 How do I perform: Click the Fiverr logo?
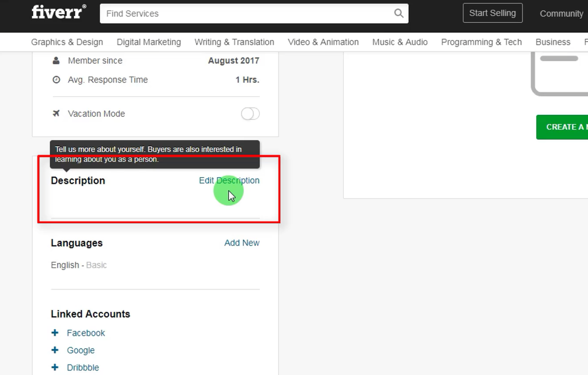click(x=59, y=12)
